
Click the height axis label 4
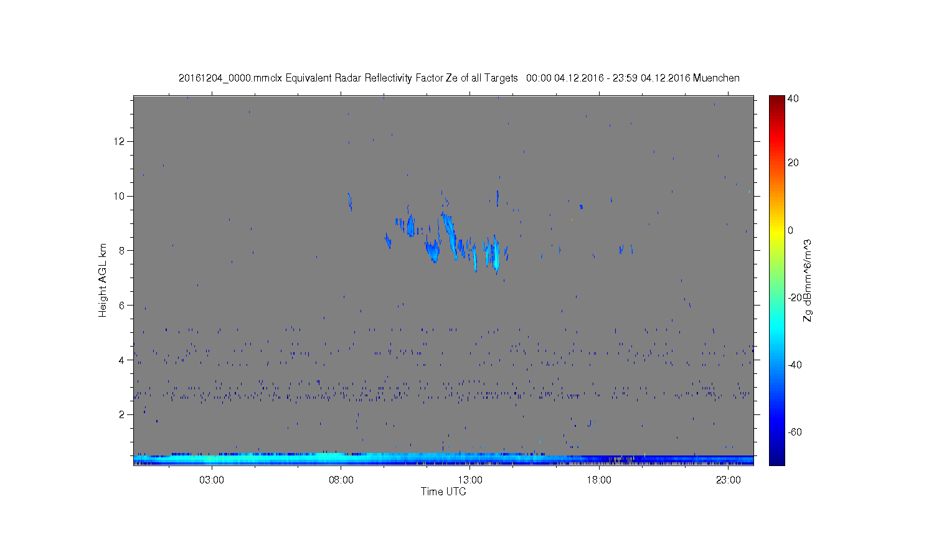point(122,360)
